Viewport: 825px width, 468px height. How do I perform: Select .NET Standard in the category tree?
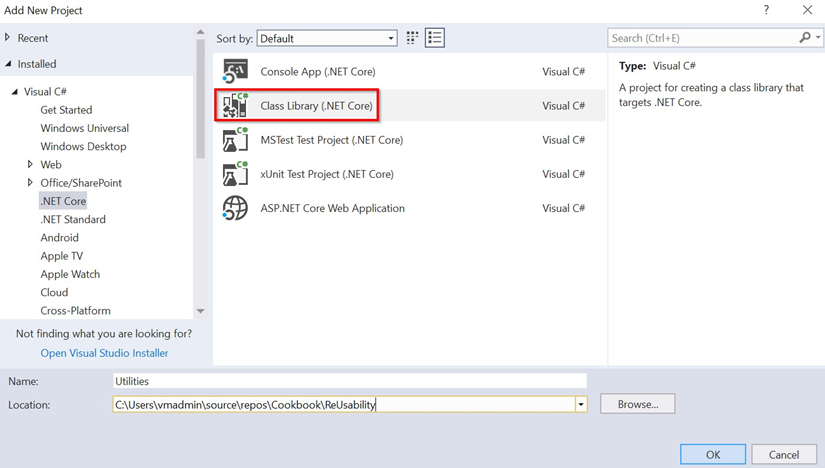[72, 219]
